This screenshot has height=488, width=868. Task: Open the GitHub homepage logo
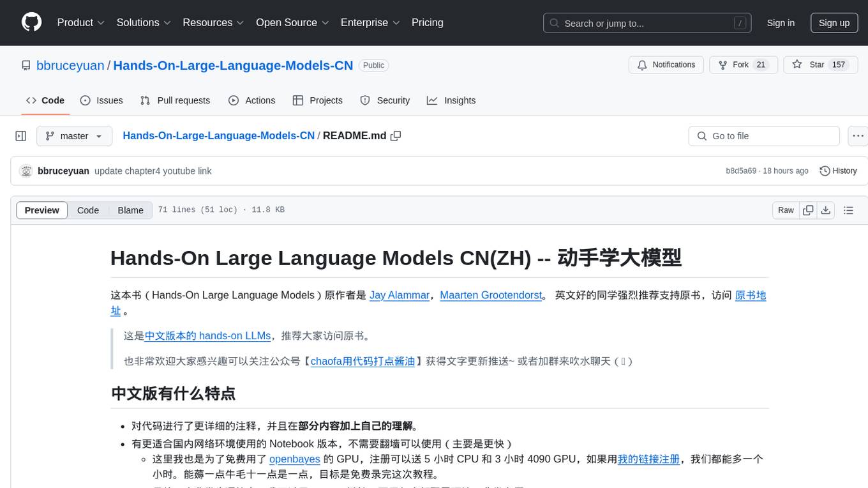click(31, 22)
